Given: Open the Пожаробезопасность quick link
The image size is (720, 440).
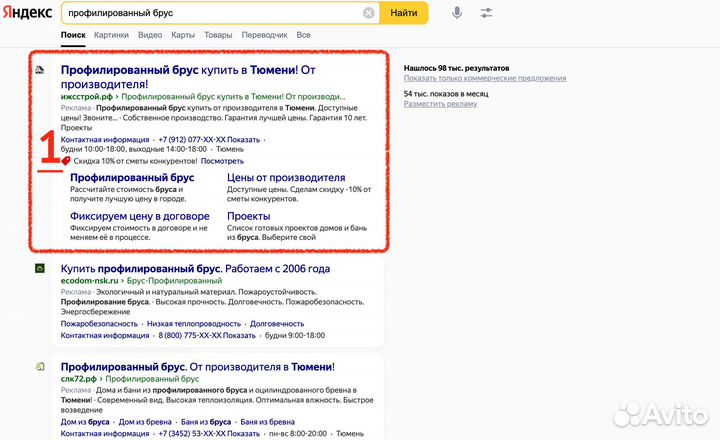Looking at the screenshot, I should [99, 324].
